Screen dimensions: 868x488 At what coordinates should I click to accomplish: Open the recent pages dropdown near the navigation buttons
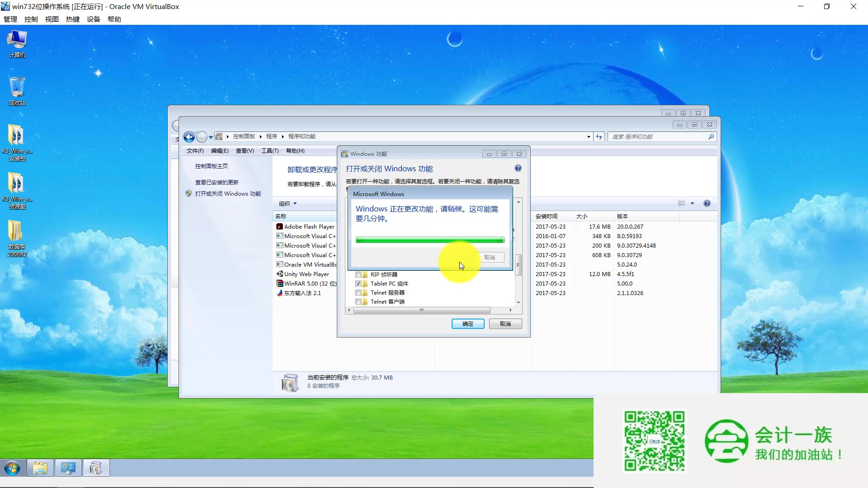coord(211,137)
